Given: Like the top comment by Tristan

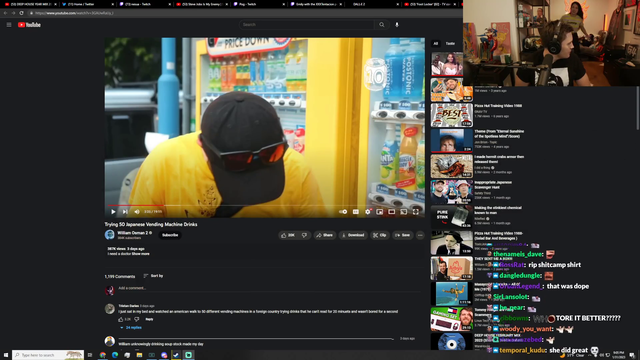Looking at the screenshot, I should 120,319.
